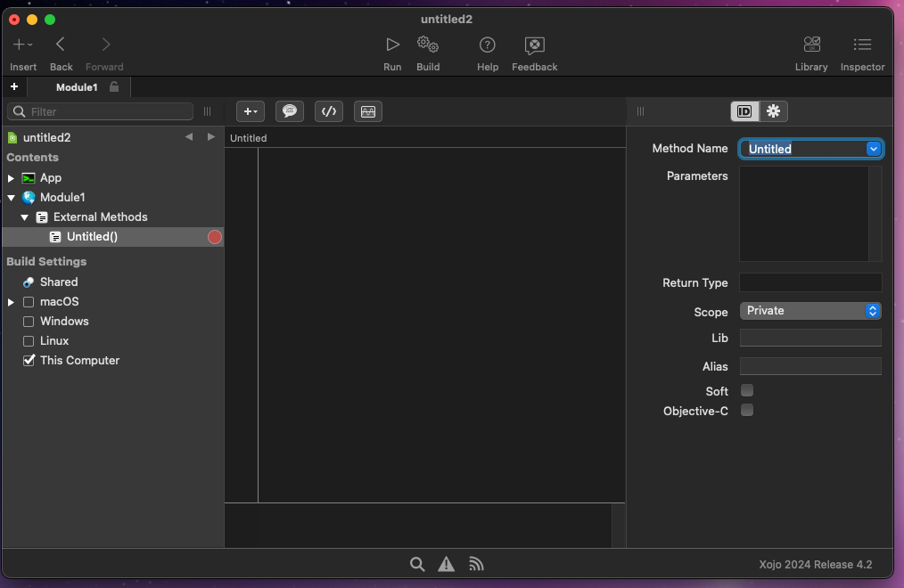Click the Build gears icon
The image size is (904, 588).
[x=428, y=45]
